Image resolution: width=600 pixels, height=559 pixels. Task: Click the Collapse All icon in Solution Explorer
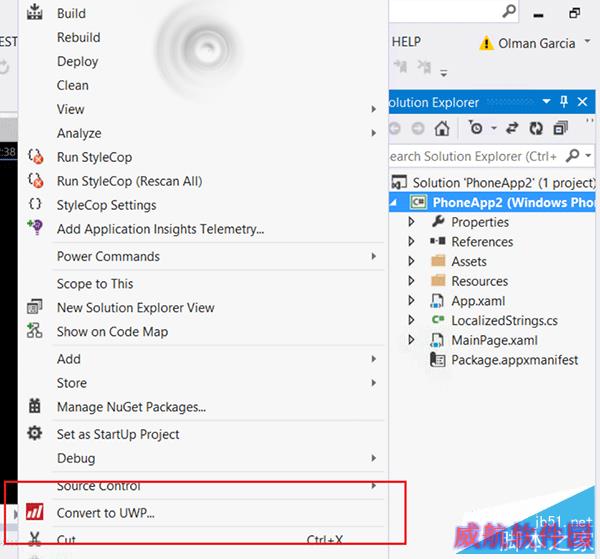pyautogui.click(x=561, y=128)
